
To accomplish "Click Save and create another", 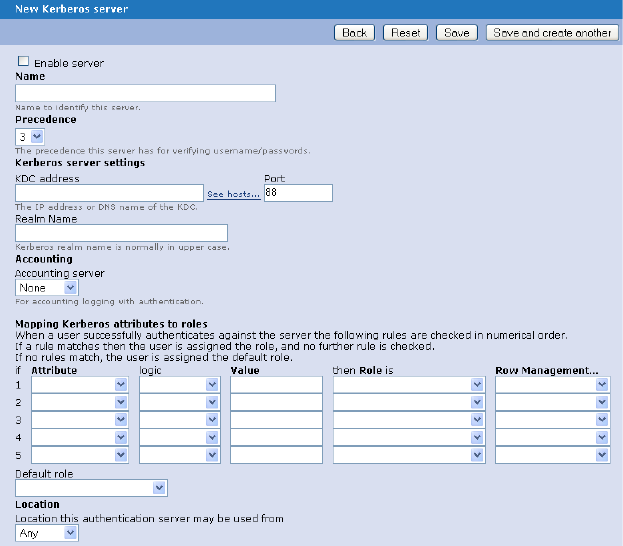I will 552,33.
